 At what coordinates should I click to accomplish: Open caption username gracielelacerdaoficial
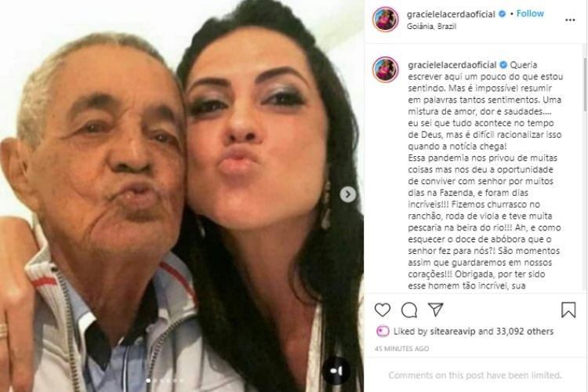click(452, 64)
